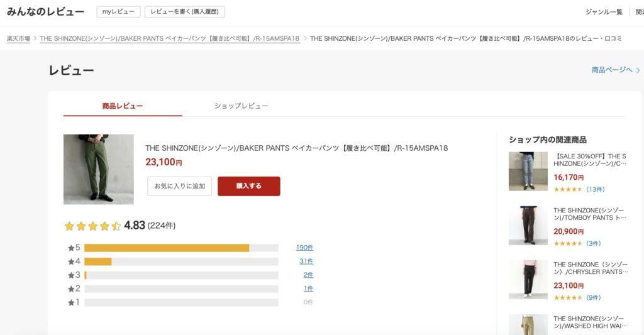The height and width of the screenshot is (335, 644).
Task: Filter reviews by the 190件 five-star link
Action: pyautogui.click(x=304, y=248)
